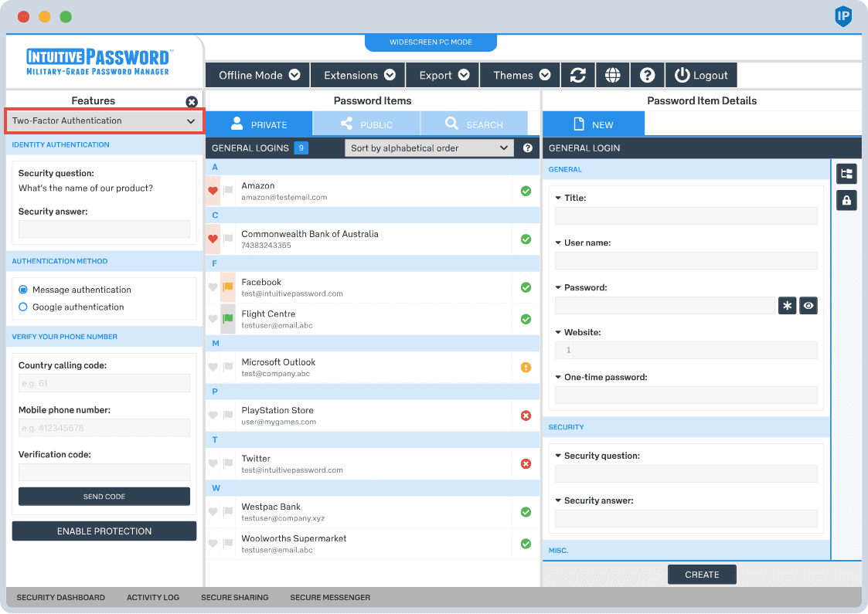Click the Security answer field in Features
Screen dimensions: 868x614
(104, 229)
